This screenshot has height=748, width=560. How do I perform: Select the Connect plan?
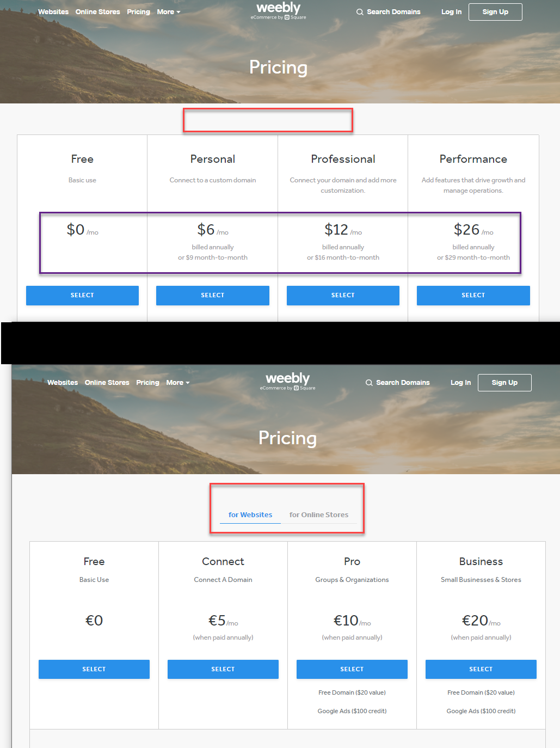pos(223,670)
